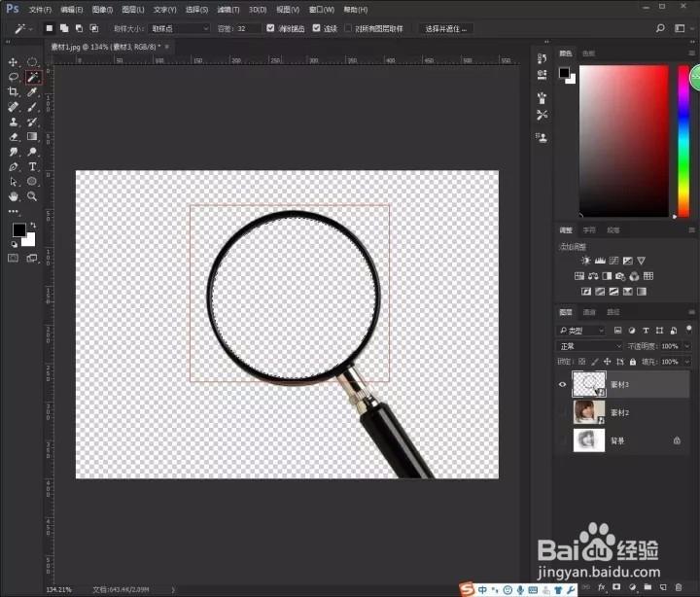Select the Crop tool

(x=14, y=92)
